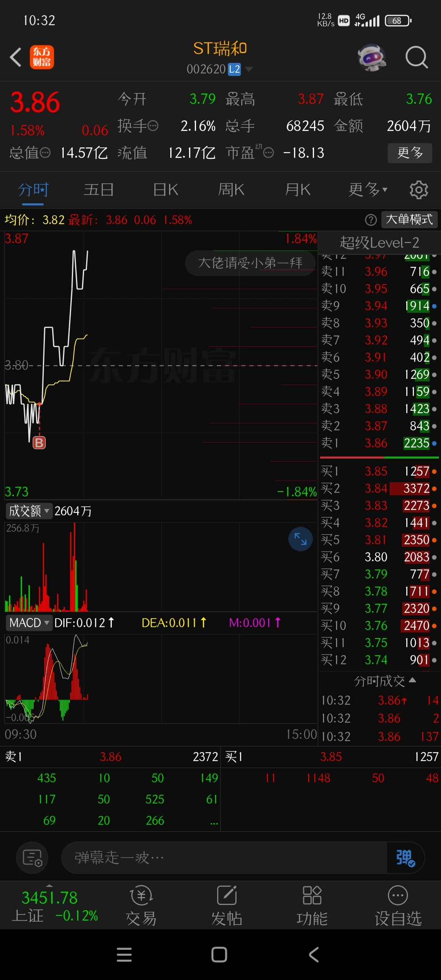Tap the 更多 quote details button
Viewport: 441px width, 980px height.
pyautogui.click(x=410, y=153)
